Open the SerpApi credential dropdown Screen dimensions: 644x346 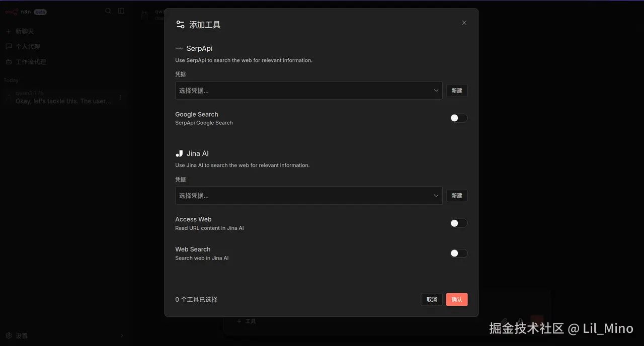[x=308, y=91]
